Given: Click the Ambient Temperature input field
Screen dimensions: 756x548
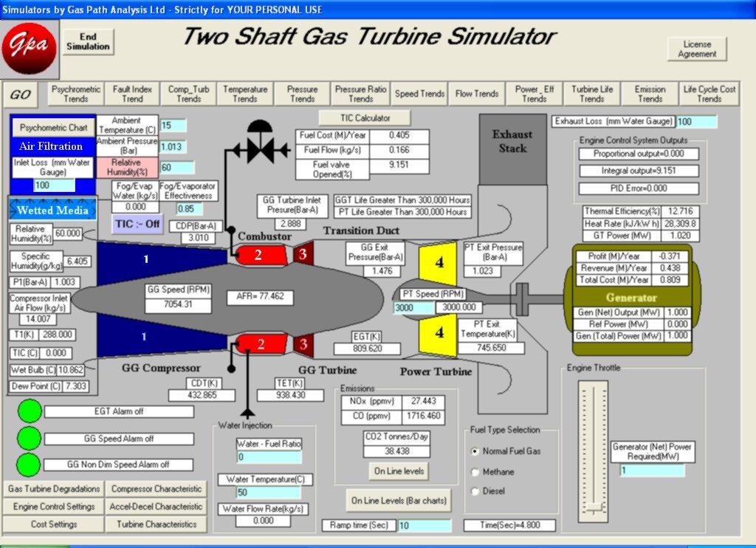Looking at the screenshot, I should tap(174, 126).
